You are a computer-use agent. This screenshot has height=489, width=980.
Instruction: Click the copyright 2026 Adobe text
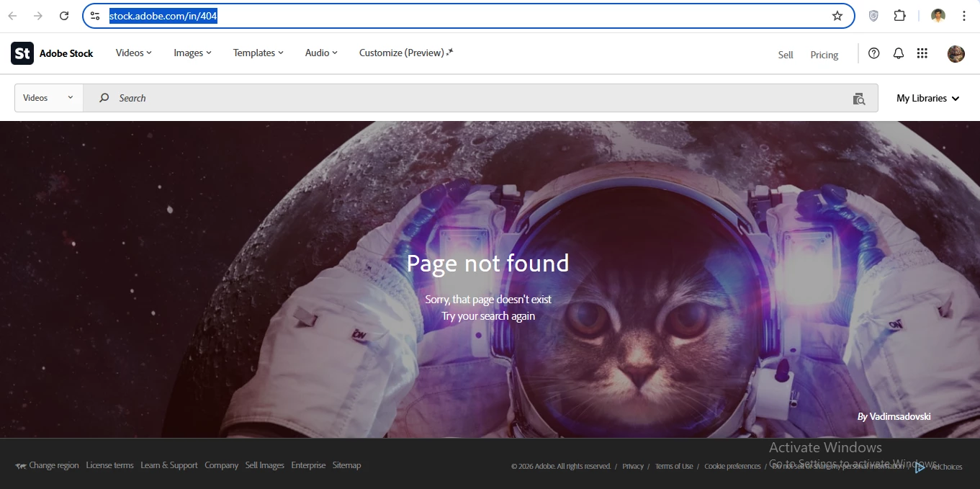click(x=561, y=467)
